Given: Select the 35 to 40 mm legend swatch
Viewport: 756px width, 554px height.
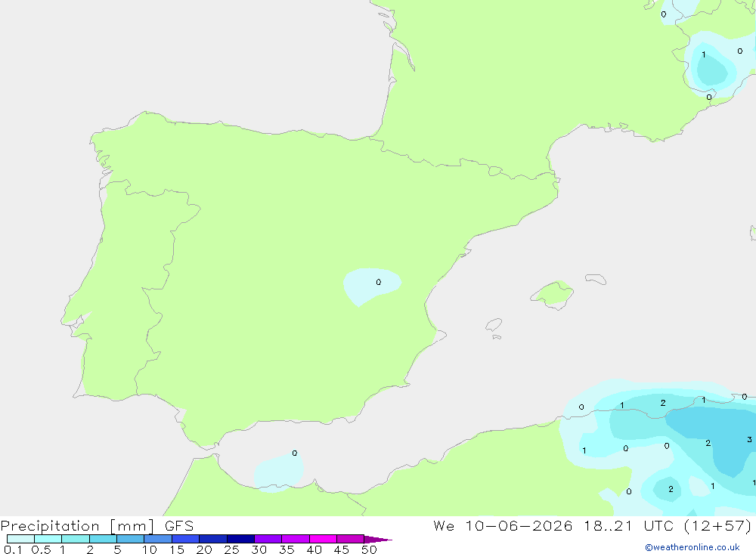Looking at the screenshot, I should [x=296, y=539].
